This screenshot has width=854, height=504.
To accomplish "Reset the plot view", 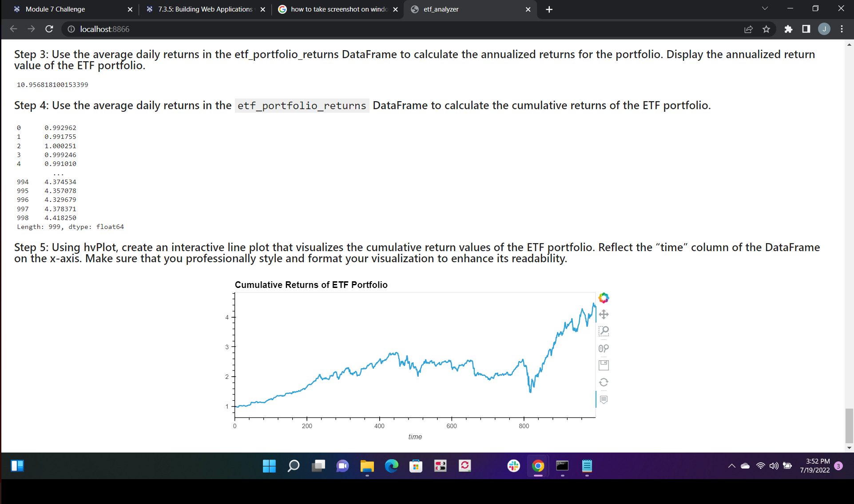I will click(604, 382).
